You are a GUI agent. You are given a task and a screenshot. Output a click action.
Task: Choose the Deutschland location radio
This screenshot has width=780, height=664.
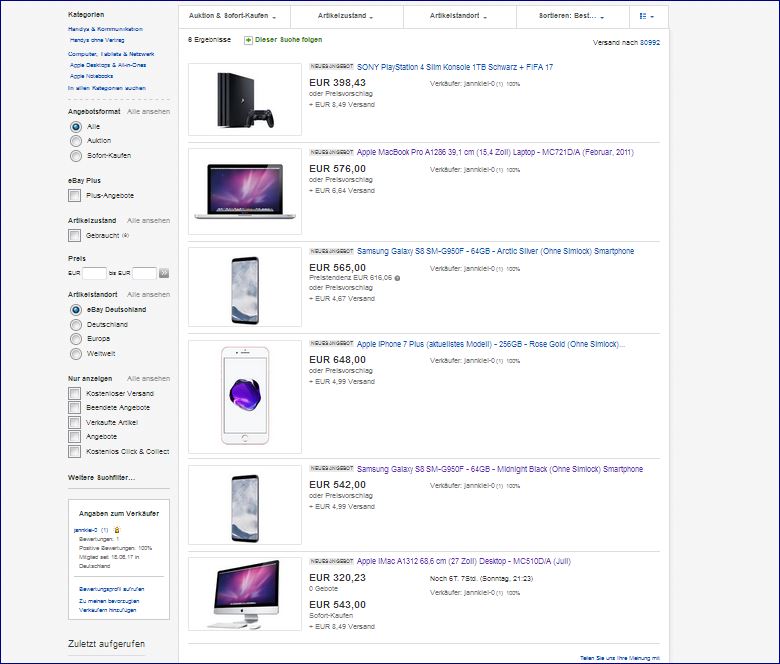tap(76, 325)
